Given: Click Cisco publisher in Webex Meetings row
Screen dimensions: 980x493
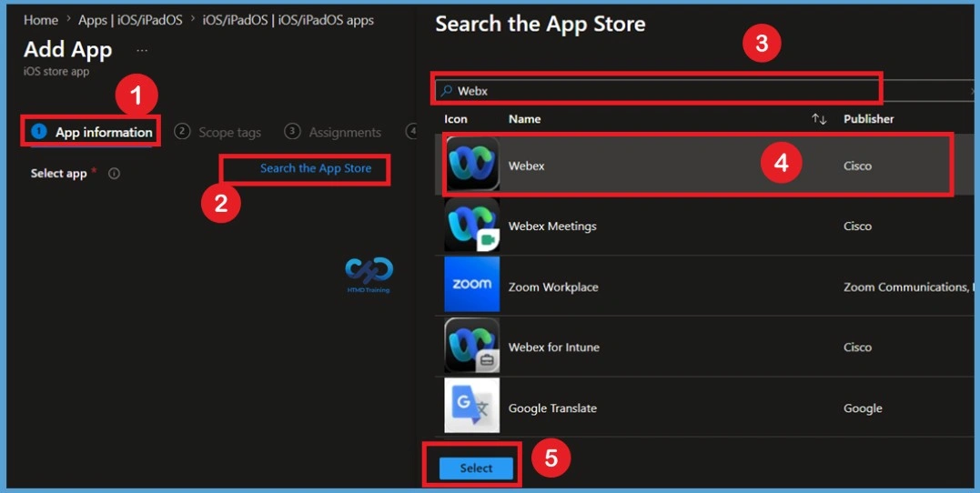Looking at the screenshot, I should pyautogui.click(x=857, y=226).
